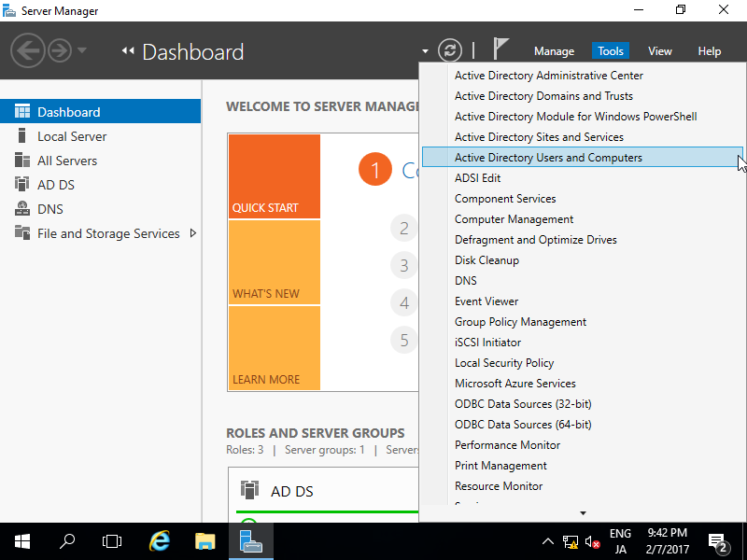Viewport: 747px width, 560px height.
Task: Open the Manage menu
Action: coord(554,51)
